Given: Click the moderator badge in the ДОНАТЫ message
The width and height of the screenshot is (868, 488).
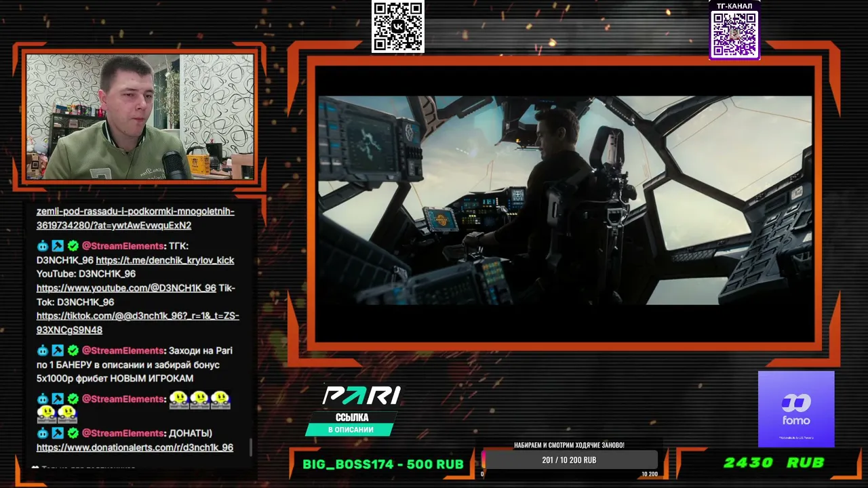Looking at the screenshot, I should pyautogui.click(x=58, y=433).
